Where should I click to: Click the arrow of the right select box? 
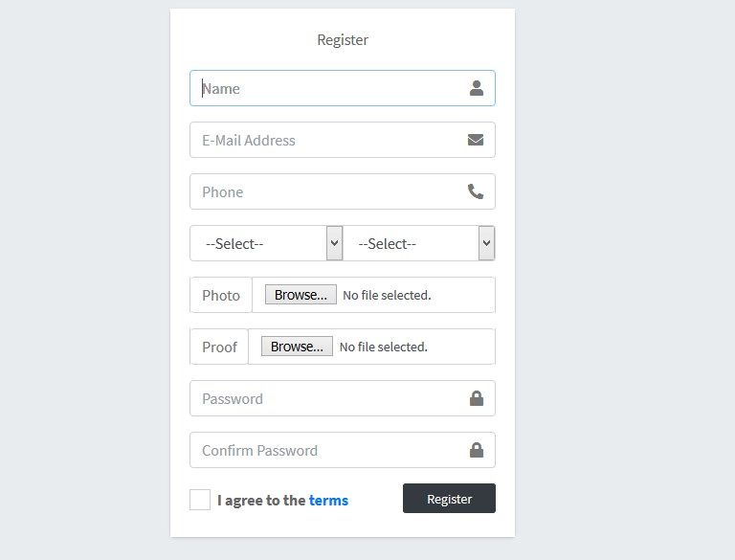pos(486,243)
